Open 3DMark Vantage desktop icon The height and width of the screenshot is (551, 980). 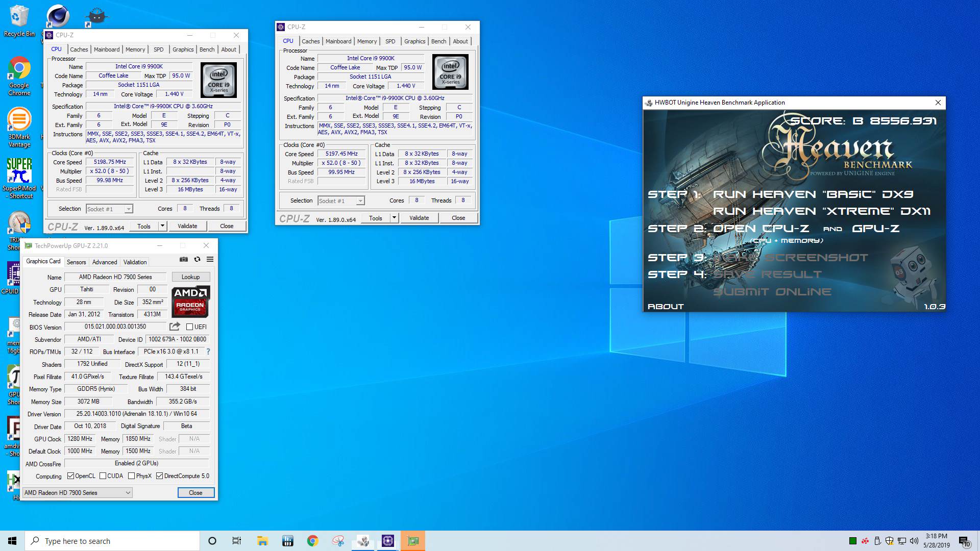click(19, 128)
